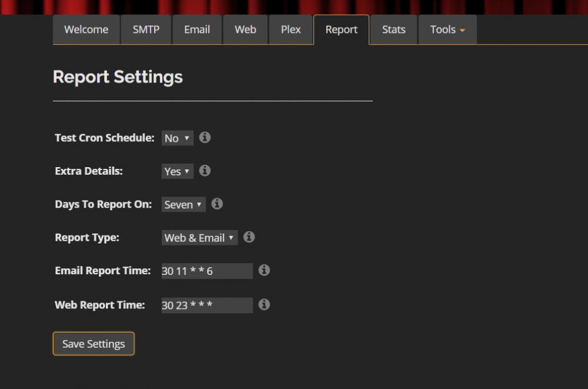Click the Test Cron Schedule label
This screenshot has height=389, width=588.
(x=105, y=138)
